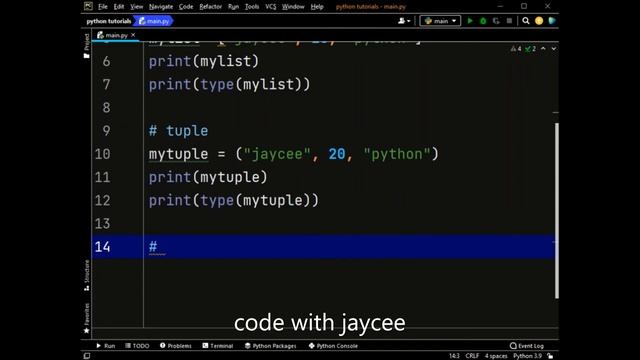Open the Problems tool window
640x360 pixels.
(x=176, y=346)
